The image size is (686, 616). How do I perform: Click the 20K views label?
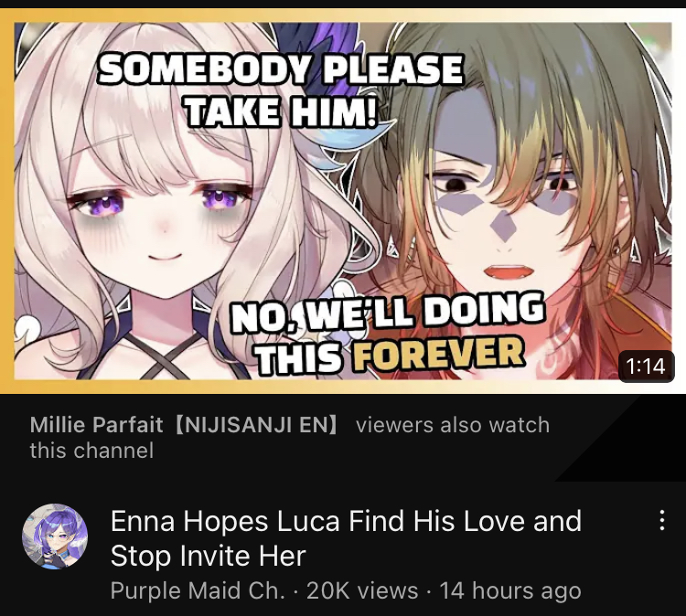362,590
